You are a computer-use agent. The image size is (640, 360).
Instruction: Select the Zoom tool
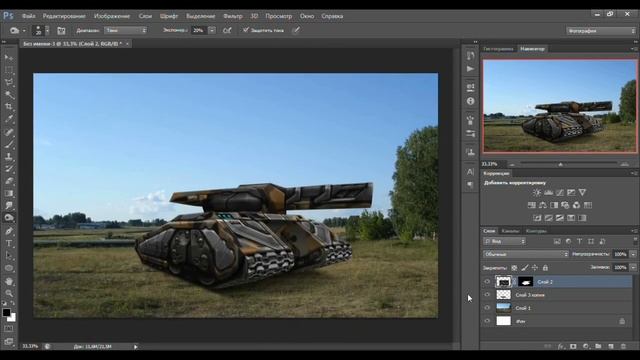point(9,293)
